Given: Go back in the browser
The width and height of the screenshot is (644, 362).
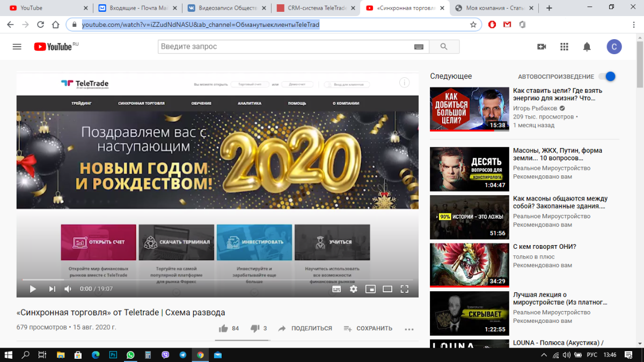Looking at the screenshot, I should (x=10, y=25).
